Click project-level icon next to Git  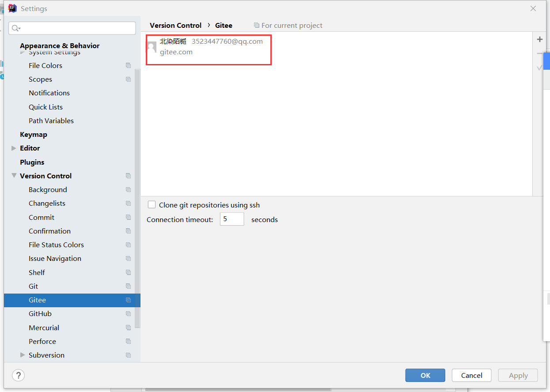[x=128, y=286]
